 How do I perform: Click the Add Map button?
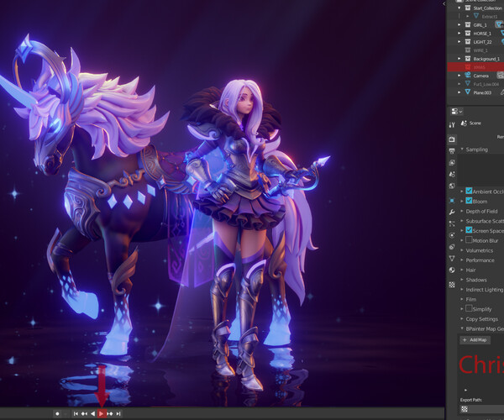pyautogui.click(x=475, y=339)
